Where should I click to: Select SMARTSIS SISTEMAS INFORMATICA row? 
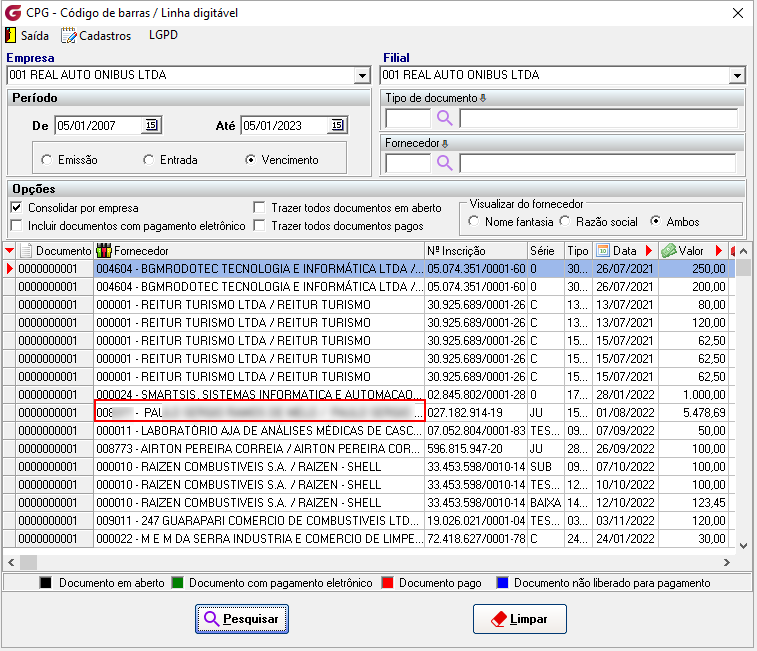[369, 395]
